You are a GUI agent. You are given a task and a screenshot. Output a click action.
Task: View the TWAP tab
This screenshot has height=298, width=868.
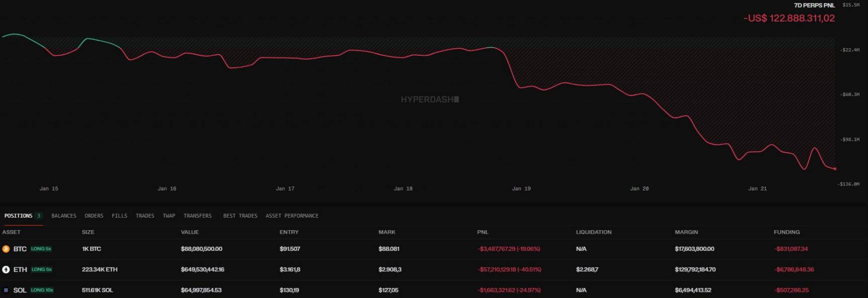tap(169, 216)
